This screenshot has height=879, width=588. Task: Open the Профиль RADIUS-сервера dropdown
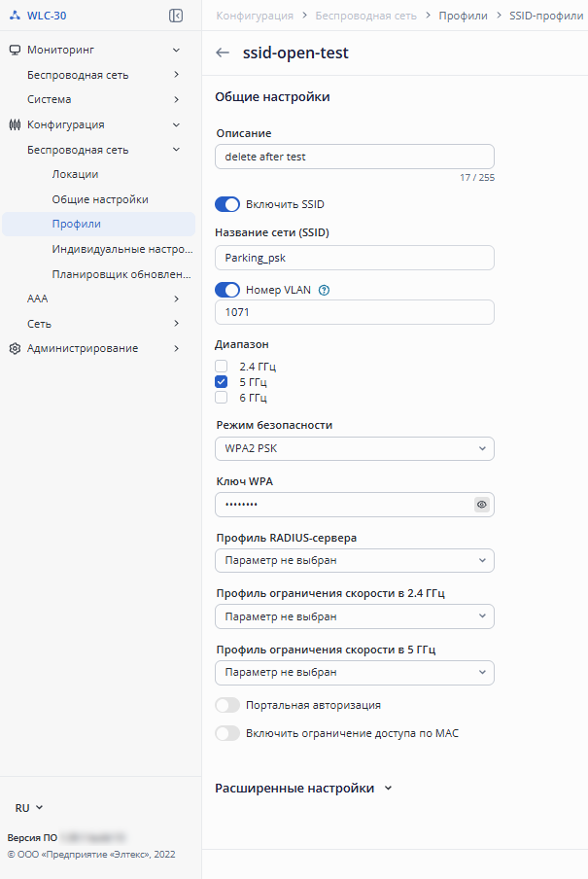click(355, 561)
